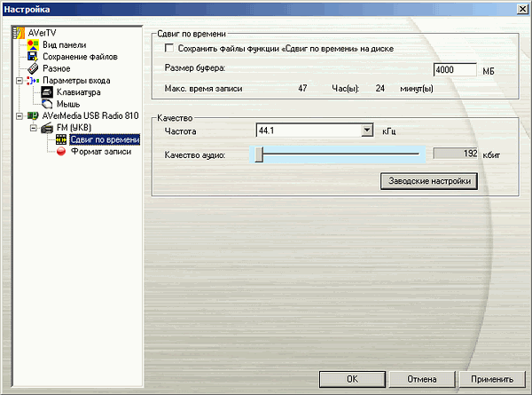Open Разное settings page
The image size is (532, 395).
coord(57,68)
